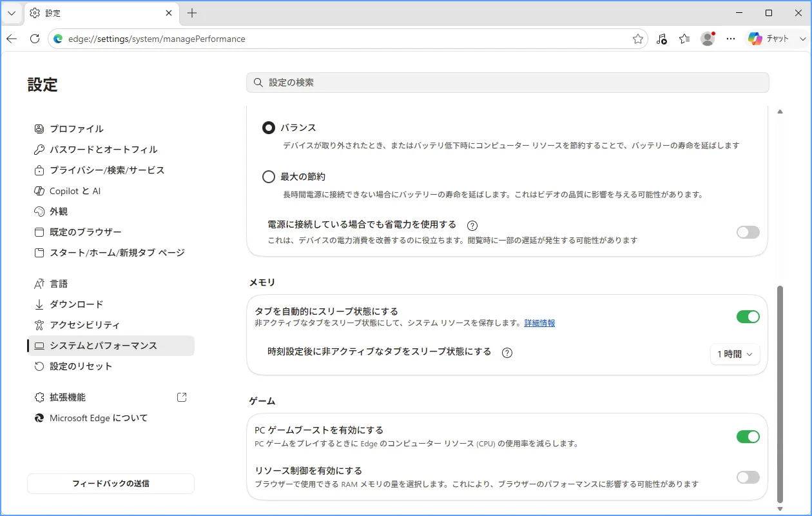
Task: Open the new tab plus button
Action: [192, 13]
